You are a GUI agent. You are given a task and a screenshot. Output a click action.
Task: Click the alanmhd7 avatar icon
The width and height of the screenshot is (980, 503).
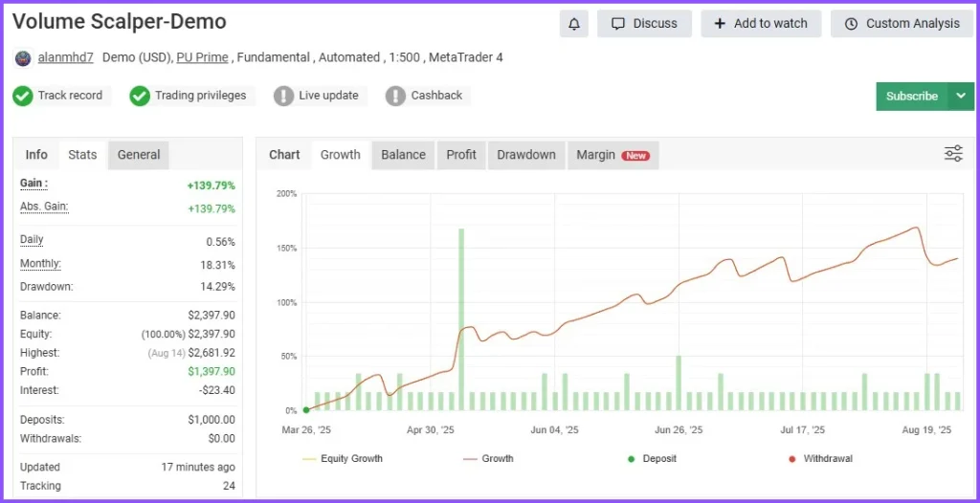[23, 58]
